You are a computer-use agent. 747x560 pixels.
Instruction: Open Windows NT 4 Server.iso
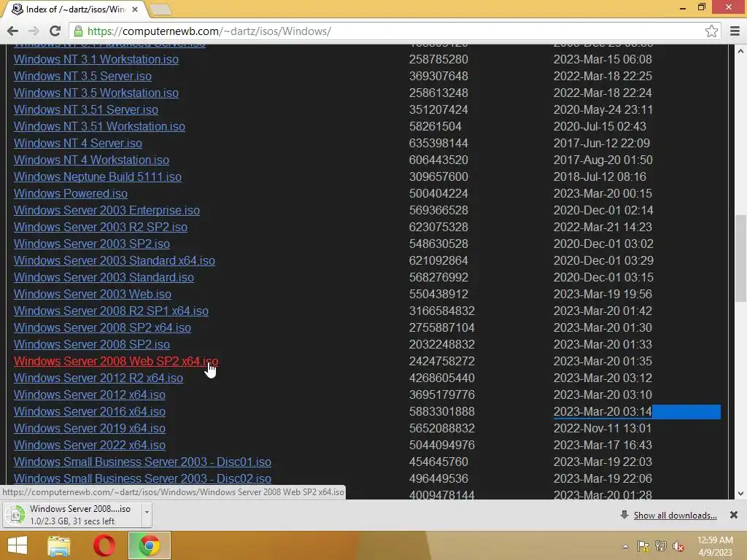pos(78,144)
